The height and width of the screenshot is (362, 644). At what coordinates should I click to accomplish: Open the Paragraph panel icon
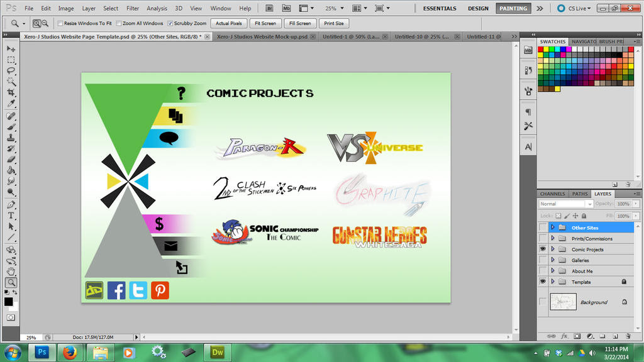[x=528, y=112]
